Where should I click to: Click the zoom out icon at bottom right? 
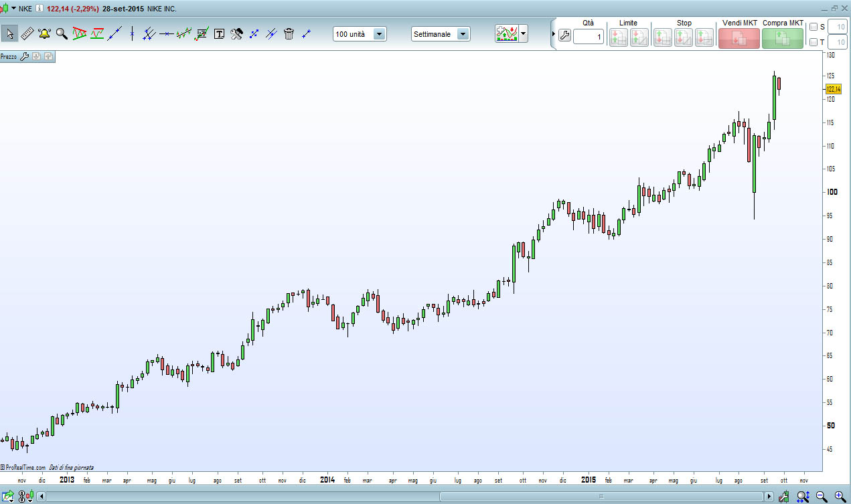822,497
